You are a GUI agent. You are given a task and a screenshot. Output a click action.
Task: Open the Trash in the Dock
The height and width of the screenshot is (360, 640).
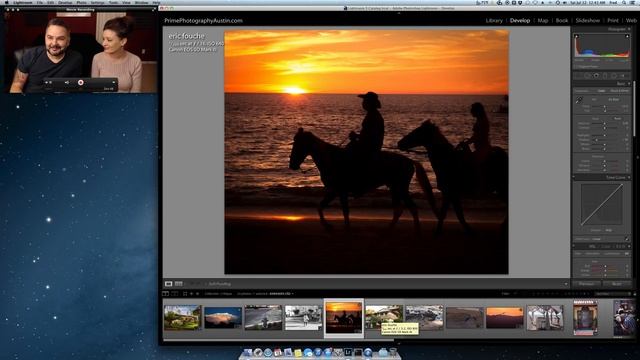pyautogui.click(x=393, y=352)
